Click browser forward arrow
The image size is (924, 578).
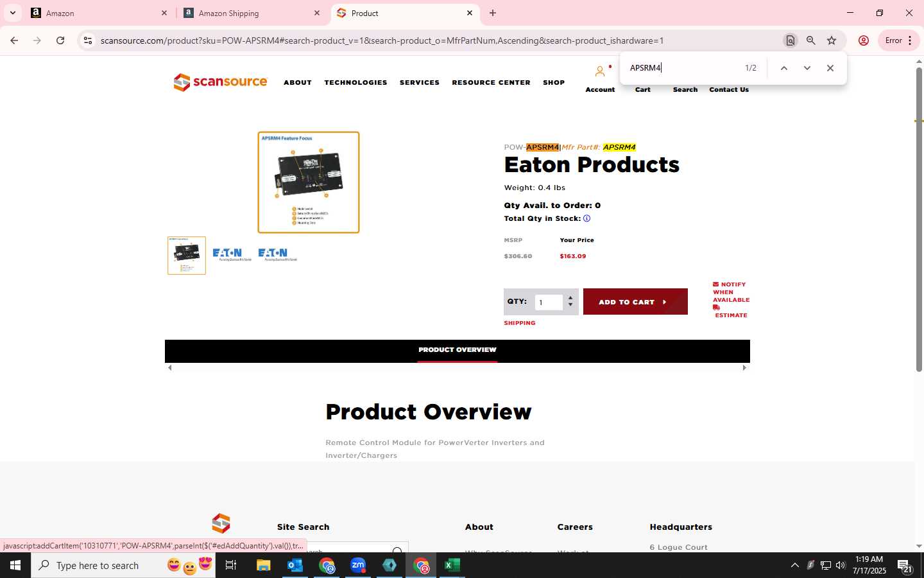tap(37, 40)
